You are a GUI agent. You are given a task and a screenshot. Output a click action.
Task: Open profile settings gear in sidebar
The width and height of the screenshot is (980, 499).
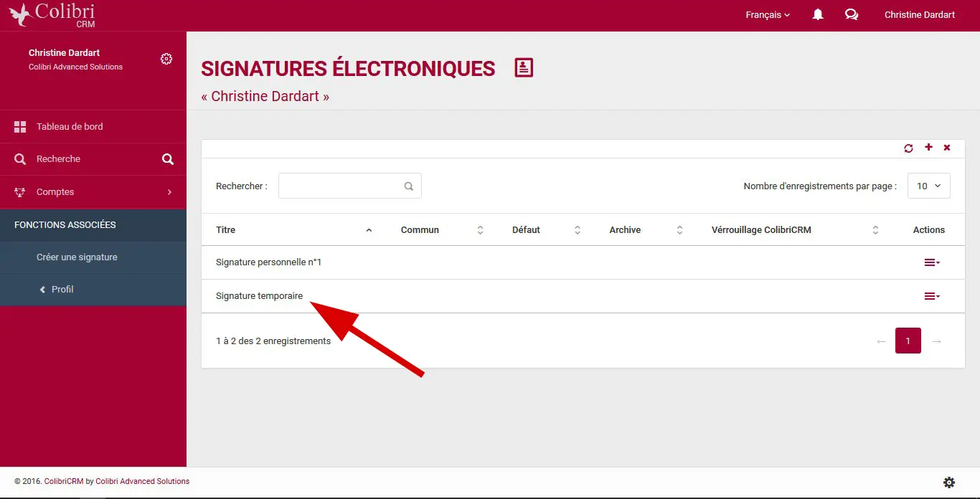(166, 59)
